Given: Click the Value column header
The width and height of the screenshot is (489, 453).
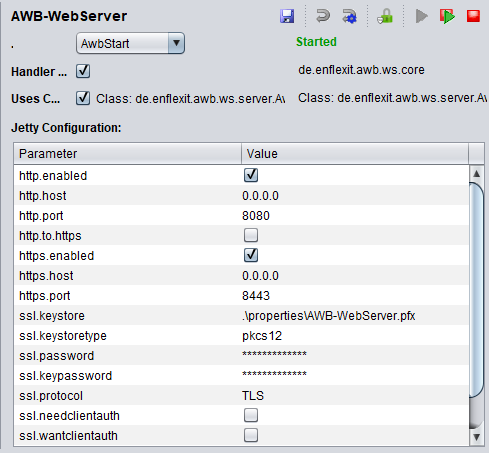Looking at the screenshot, I should pos(355,154).
